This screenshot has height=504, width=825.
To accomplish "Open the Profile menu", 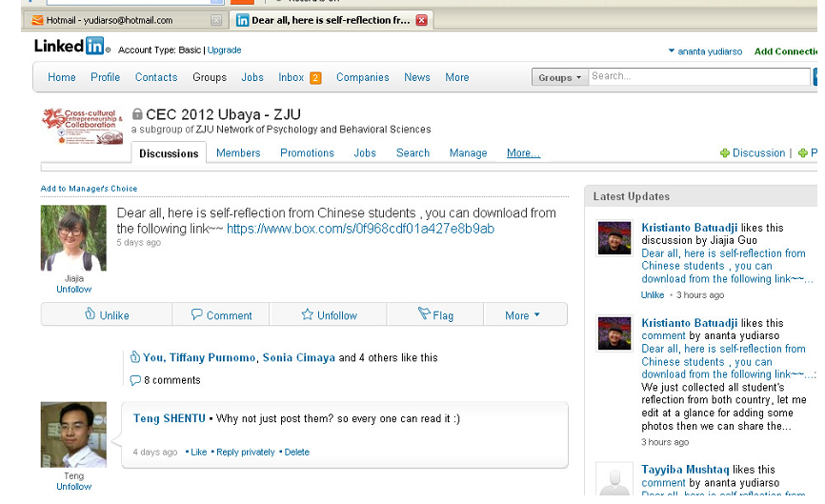I will click(105, 77).
